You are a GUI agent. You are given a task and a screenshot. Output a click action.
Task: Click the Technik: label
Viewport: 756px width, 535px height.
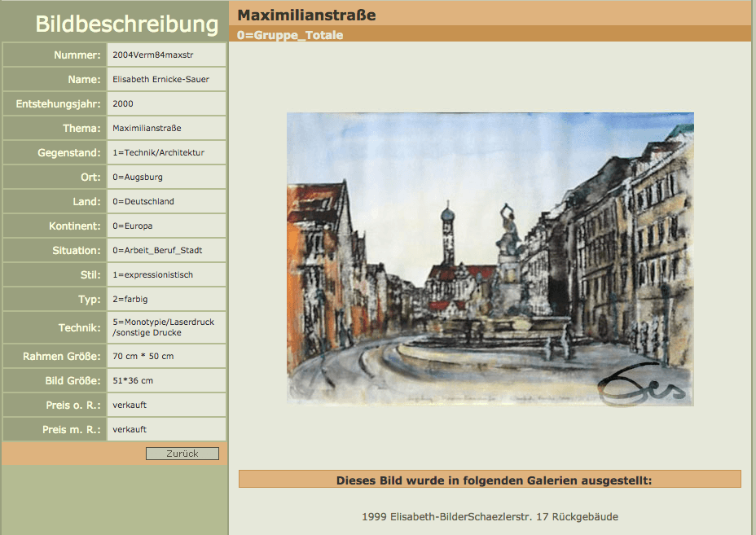tap(80, 327)
